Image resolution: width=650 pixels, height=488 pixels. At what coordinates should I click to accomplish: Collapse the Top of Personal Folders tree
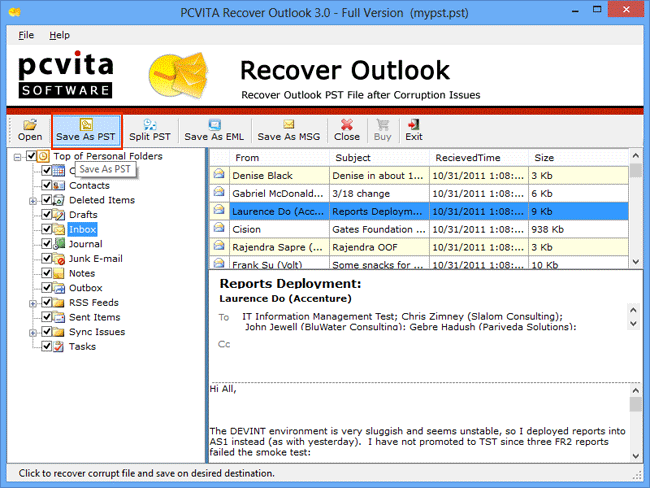click(17, 157)
